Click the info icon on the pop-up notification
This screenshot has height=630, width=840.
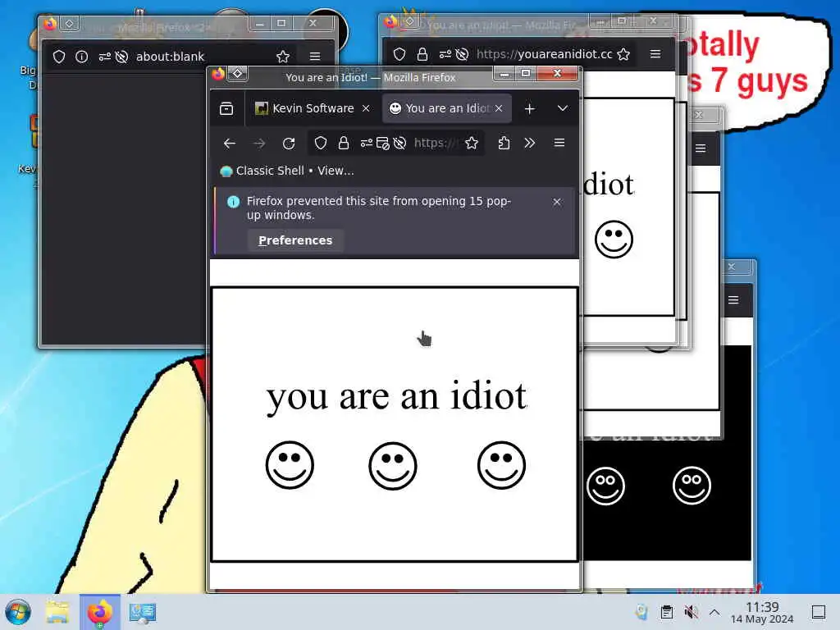233,202
